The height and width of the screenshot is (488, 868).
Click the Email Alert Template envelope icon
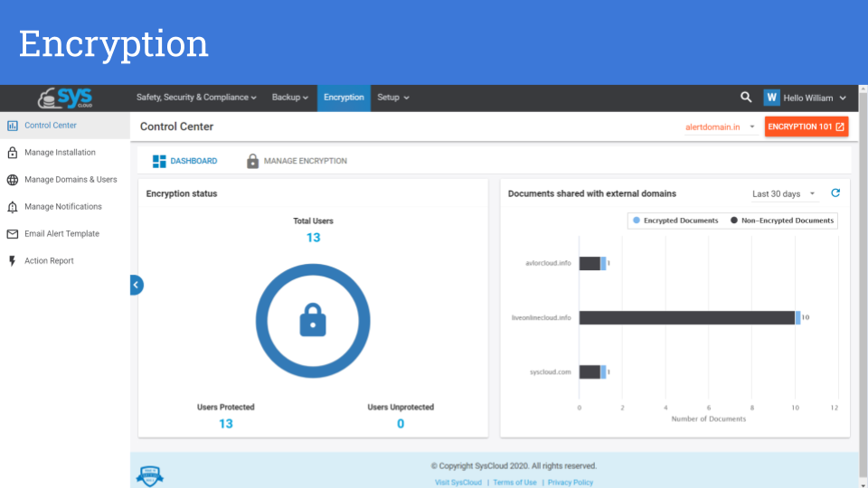point(13,234)
